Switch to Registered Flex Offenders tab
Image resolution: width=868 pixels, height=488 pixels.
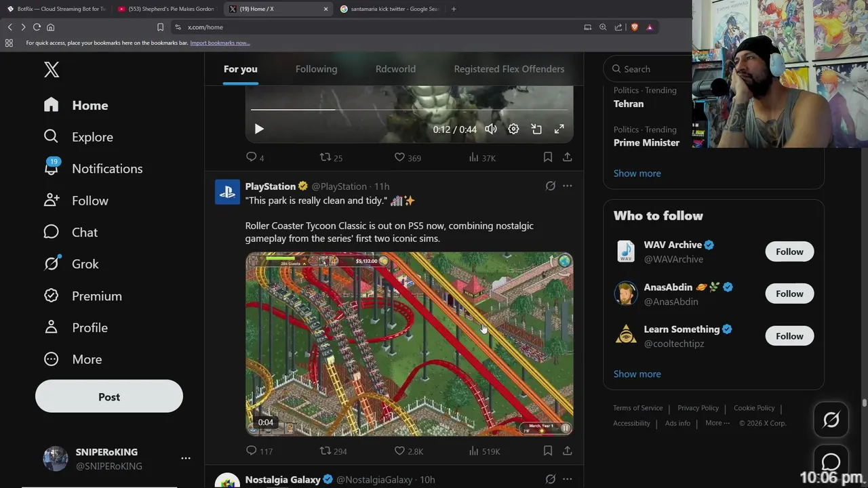click(509, 69)
